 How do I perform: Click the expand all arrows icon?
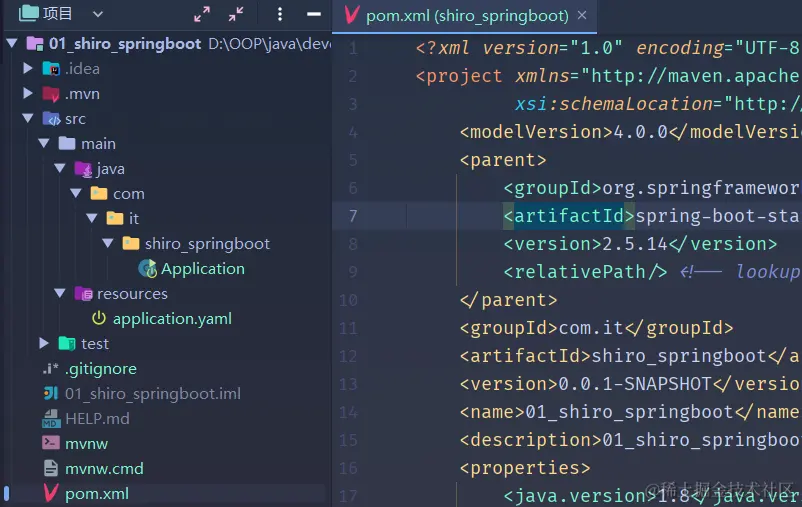coord(202,14)
